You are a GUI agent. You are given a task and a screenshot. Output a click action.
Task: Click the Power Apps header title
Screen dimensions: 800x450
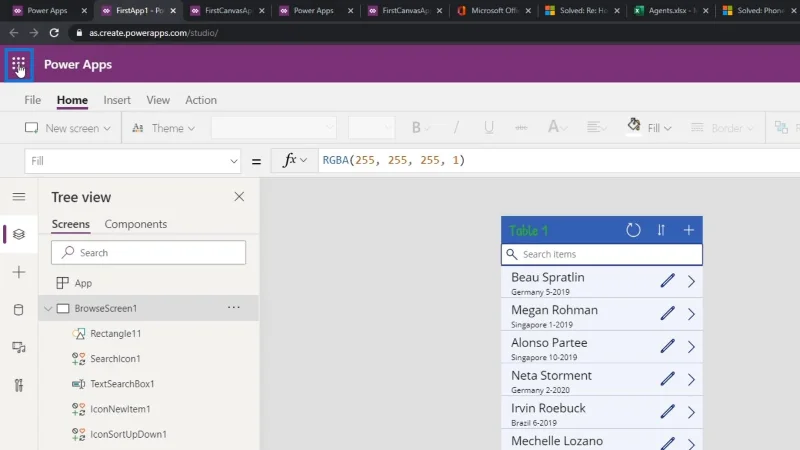(78, 65)
